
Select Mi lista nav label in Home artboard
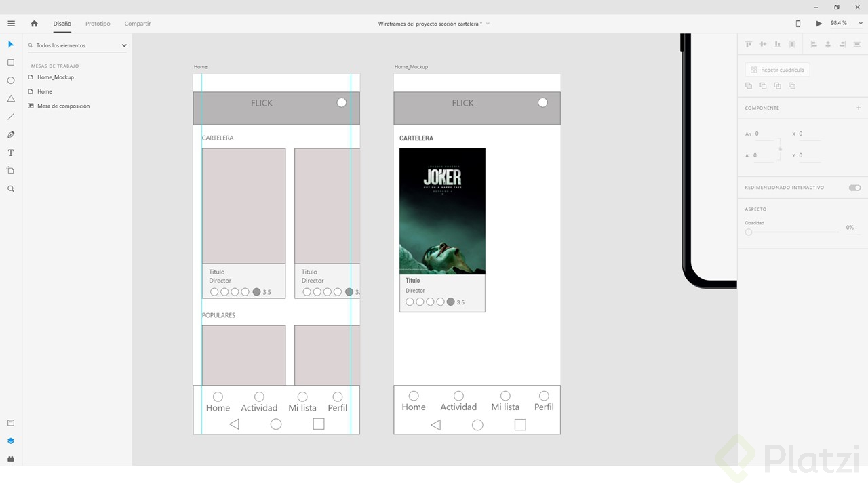302,408
